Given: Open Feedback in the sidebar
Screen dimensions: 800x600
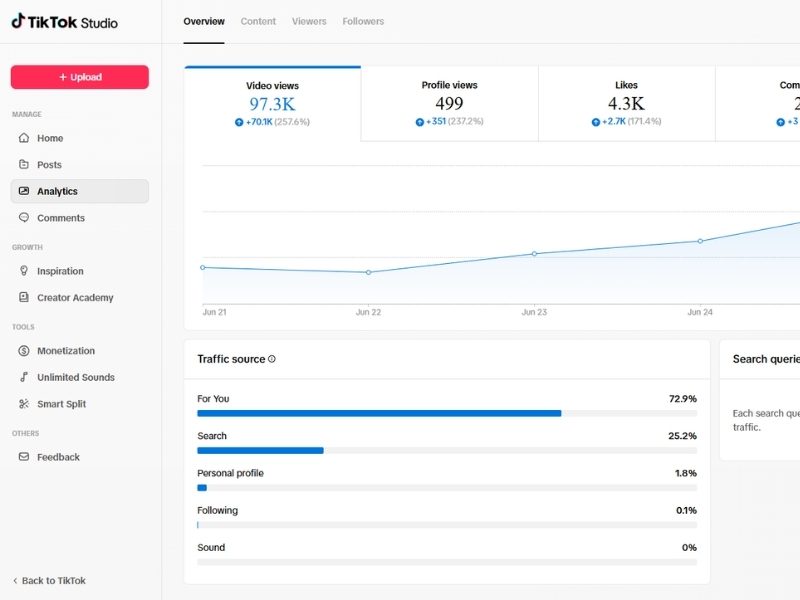Looking at the screenshot, I should (x=80, y=457).
